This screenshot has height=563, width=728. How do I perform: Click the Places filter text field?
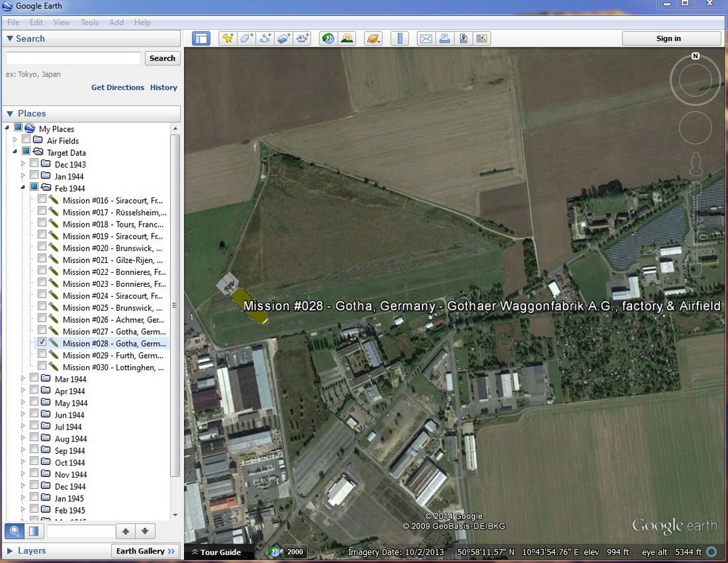[81, 531]
